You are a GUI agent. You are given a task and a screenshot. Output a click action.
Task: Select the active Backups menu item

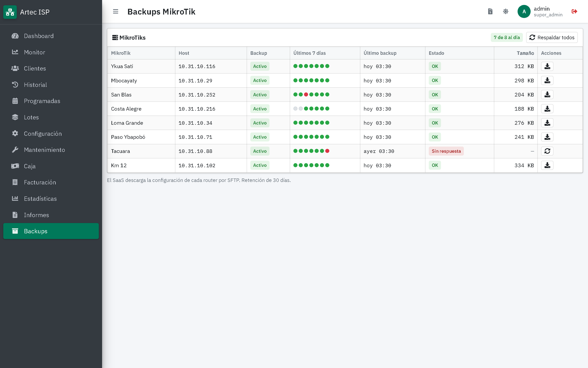pyautogui.click(x=51, y=231)
